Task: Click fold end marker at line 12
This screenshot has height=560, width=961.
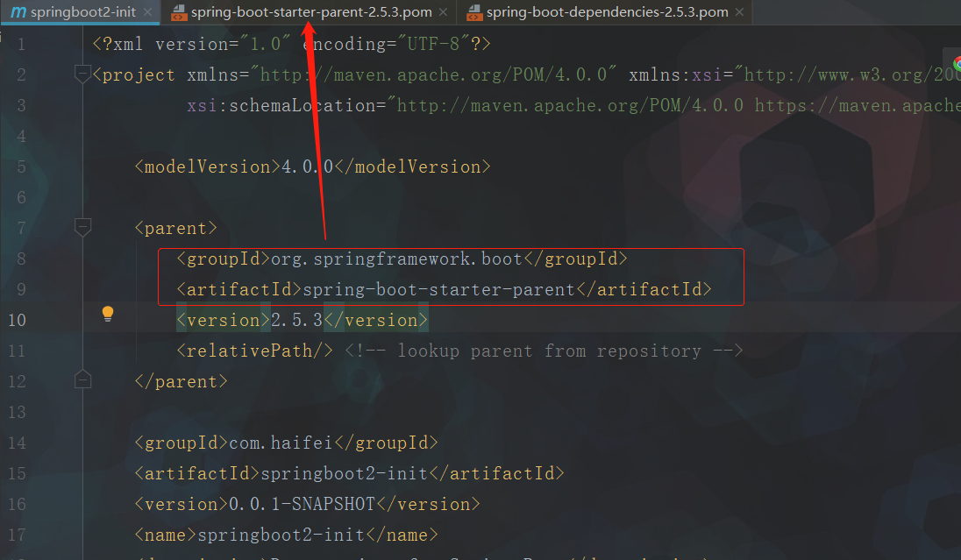Action: click(x=82, y=380)
